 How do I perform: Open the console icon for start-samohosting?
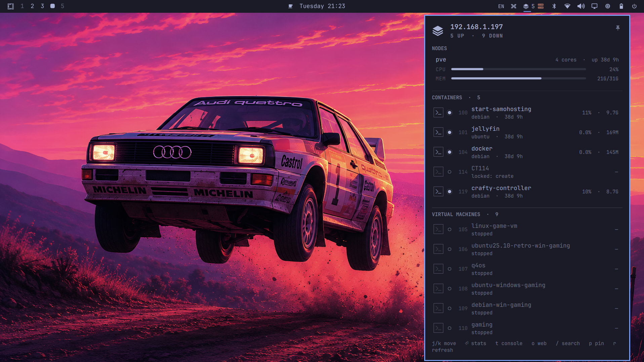[x=438, y=113]
